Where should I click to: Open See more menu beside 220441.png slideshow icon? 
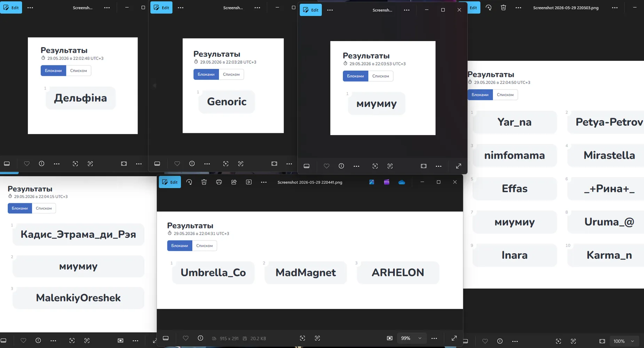pos(264,182)
